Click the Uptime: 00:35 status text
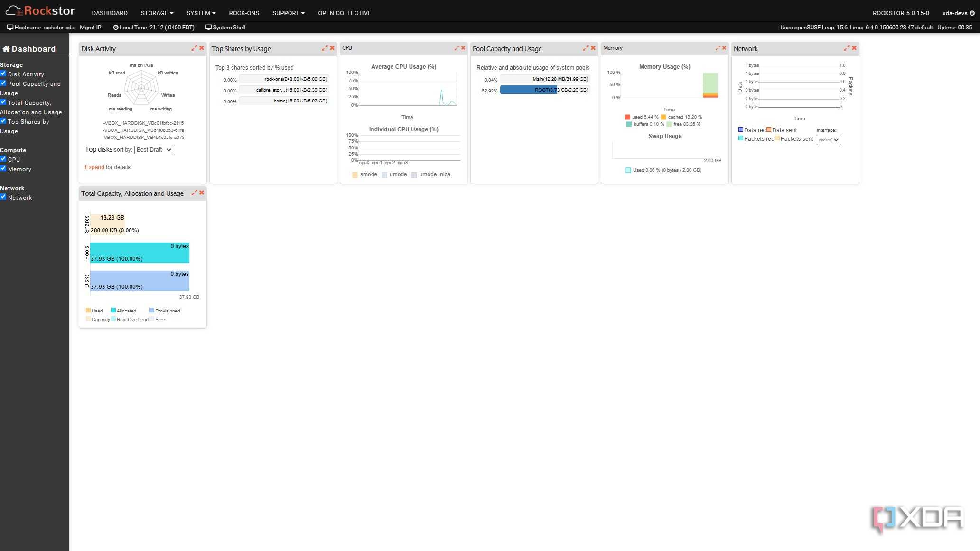 point(954,28)
